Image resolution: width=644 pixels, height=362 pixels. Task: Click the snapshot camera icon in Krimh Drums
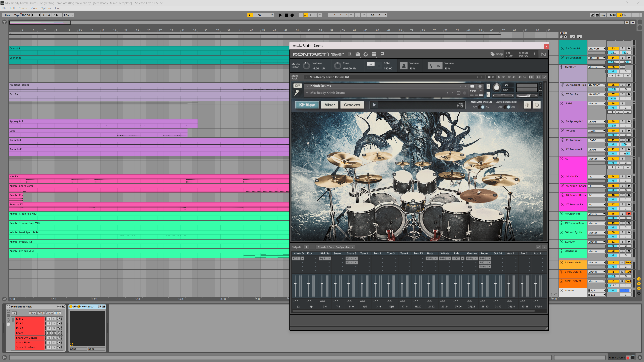[x=472, y=86]
